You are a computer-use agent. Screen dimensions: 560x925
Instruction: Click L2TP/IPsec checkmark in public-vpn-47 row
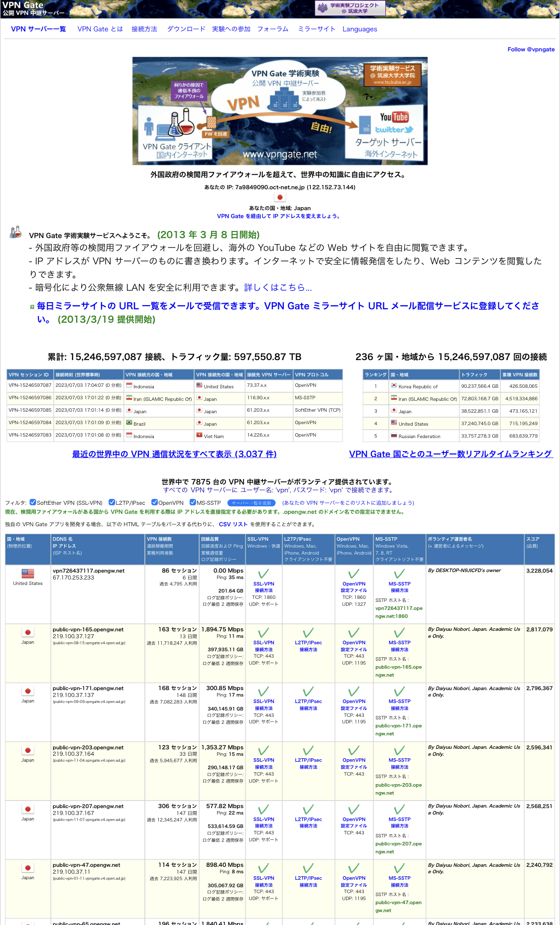308,868
